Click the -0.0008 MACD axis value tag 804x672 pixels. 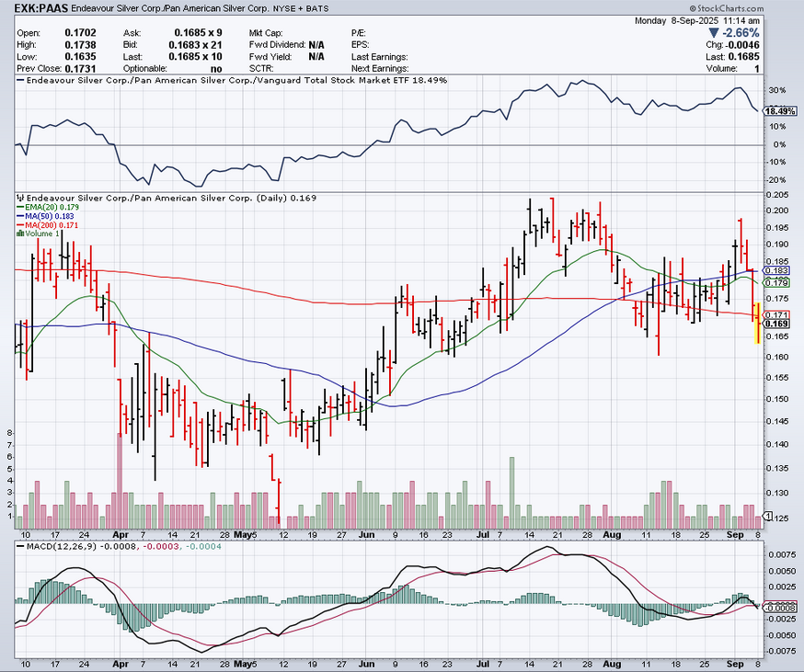coord(780,608)
